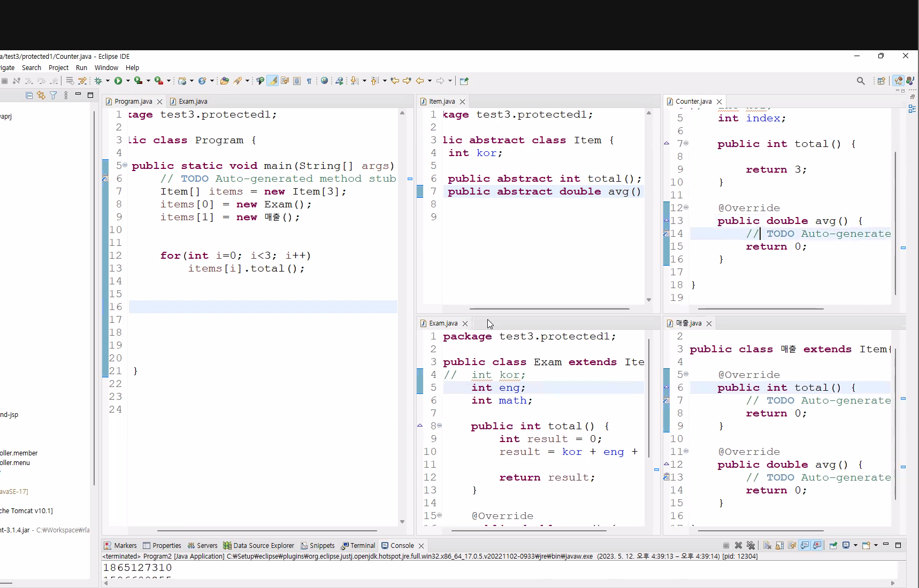Switch to the Counter.java editor tab

point(693,101)
